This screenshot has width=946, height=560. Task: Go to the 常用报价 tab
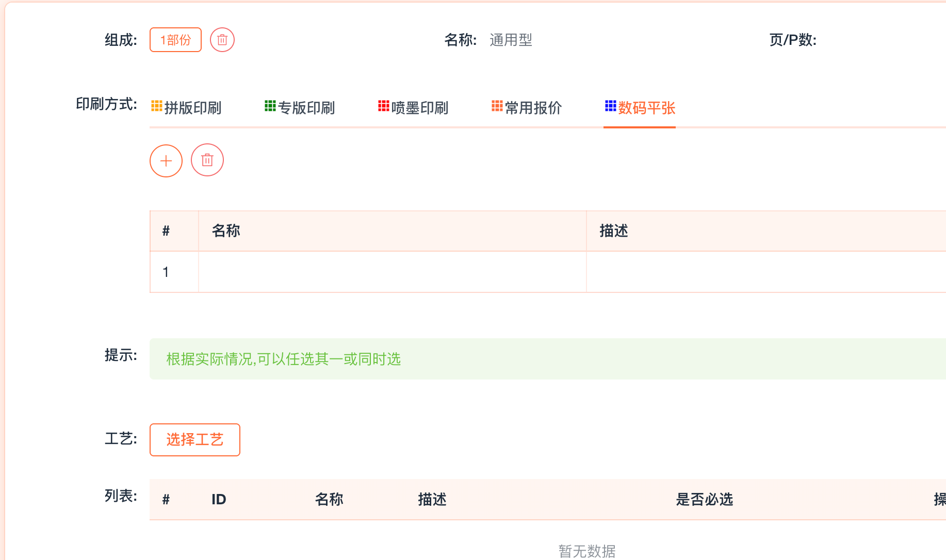[x=533, y=108]
